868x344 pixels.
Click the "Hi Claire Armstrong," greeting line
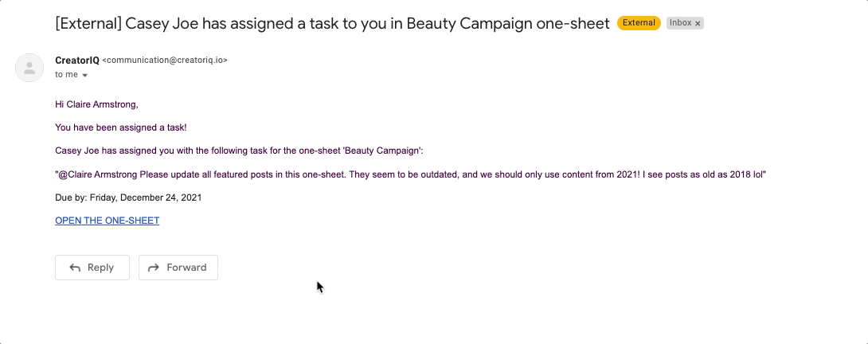[x=97, y=104]
